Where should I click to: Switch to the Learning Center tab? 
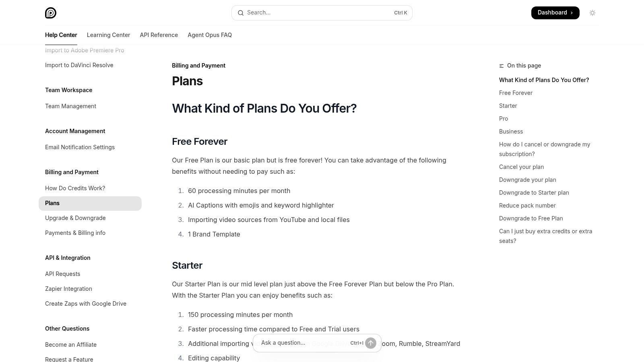[108, 35]
